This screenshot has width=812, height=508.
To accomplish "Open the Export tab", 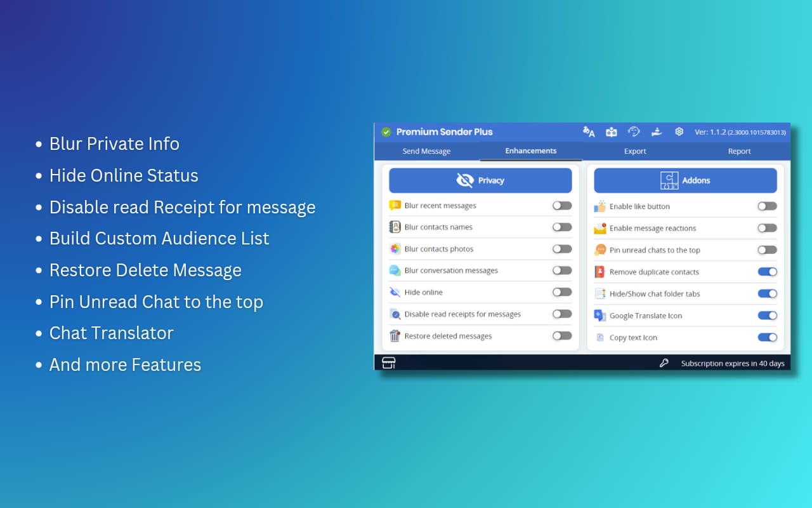I will (x=634, y=151).
